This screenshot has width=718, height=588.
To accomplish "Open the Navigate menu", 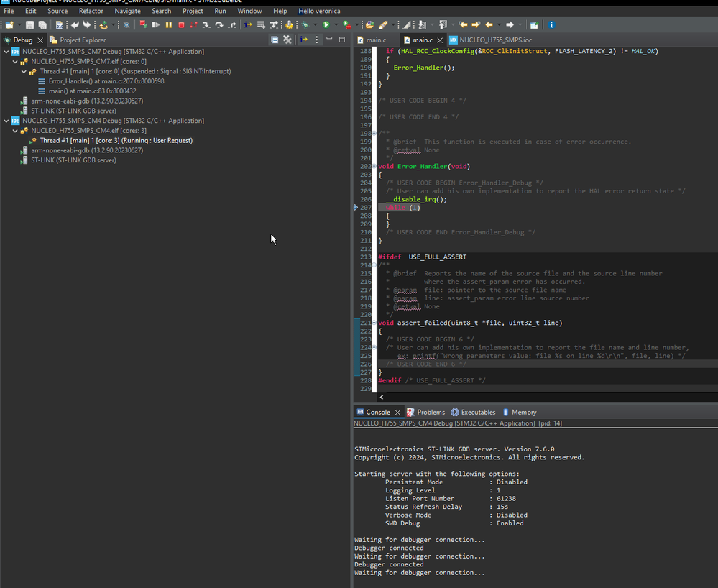I will [127, 11].
